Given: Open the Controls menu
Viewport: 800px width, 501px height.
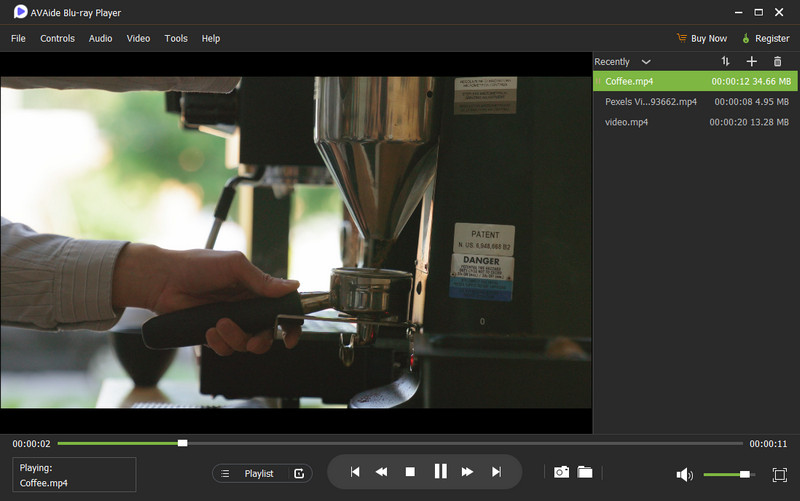Looking at the screenshot, I should tap(57, 38).
